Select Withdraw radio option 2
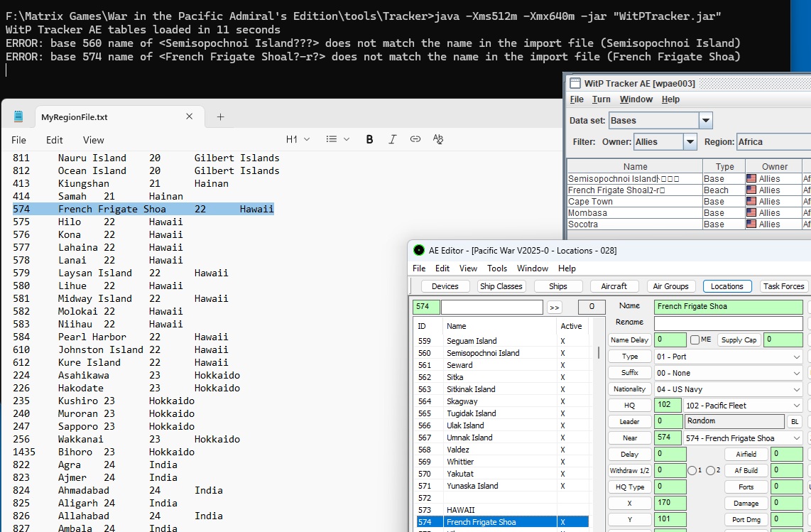The height and width of the screenshot is (532, 811). [712, 470]
